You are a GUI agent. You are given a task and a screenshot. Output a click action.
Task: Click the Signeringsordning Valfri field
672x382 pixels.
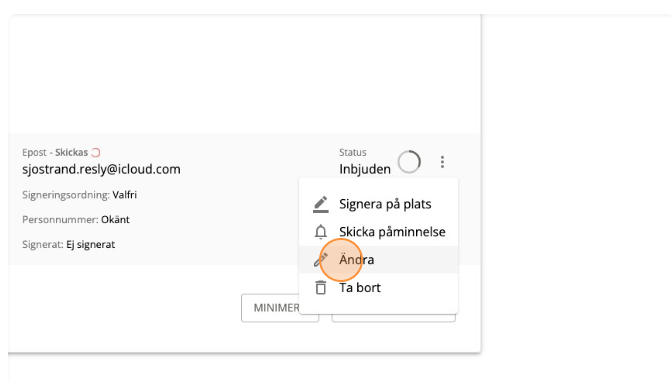click(x=79, y=195)
